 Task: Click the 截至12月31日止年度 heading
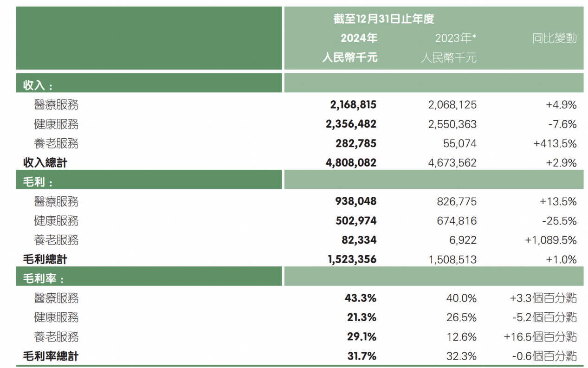coord(383,19)
